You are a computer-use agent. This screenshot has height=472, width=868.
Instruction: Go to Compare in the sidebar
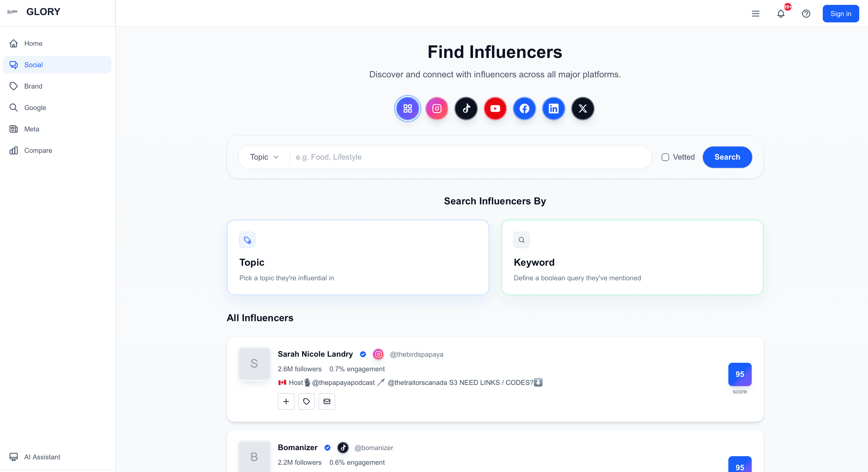pos(38,151)
